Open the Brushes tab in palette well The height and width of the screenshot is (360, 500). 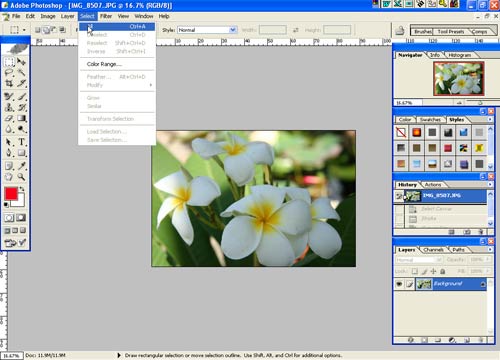423,32
